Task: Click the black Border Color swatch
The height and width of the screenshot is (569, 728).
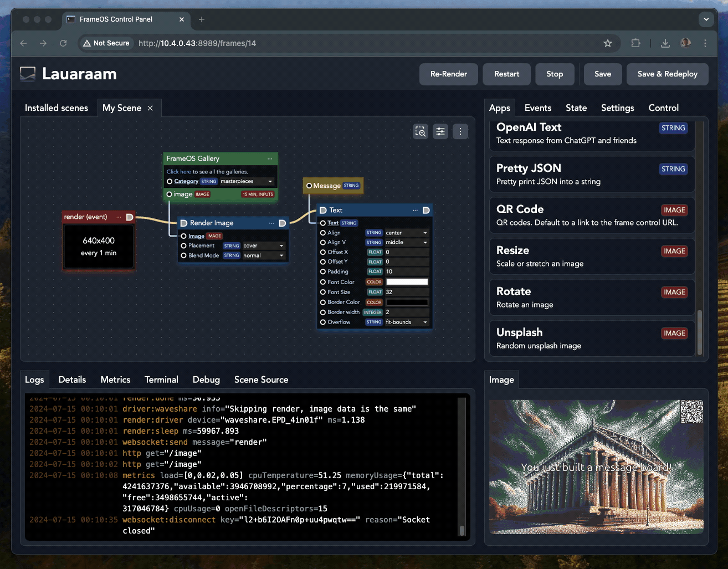Action: 407,303
